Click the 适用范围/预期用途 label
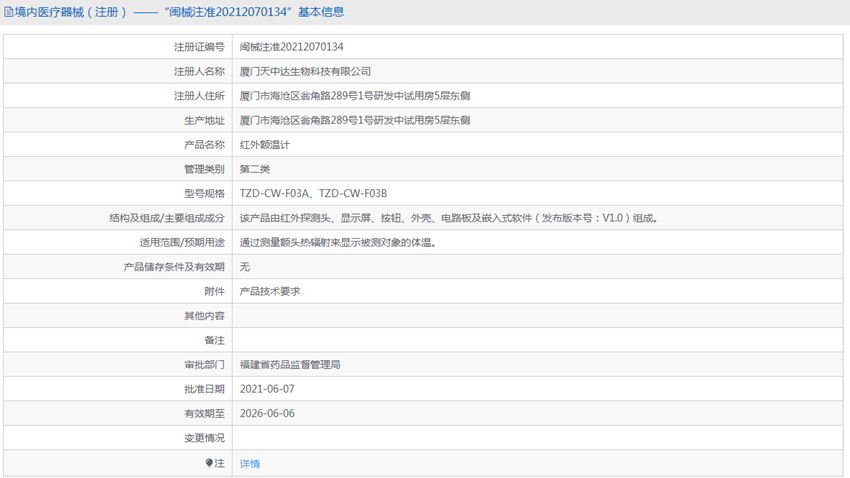 182,242
